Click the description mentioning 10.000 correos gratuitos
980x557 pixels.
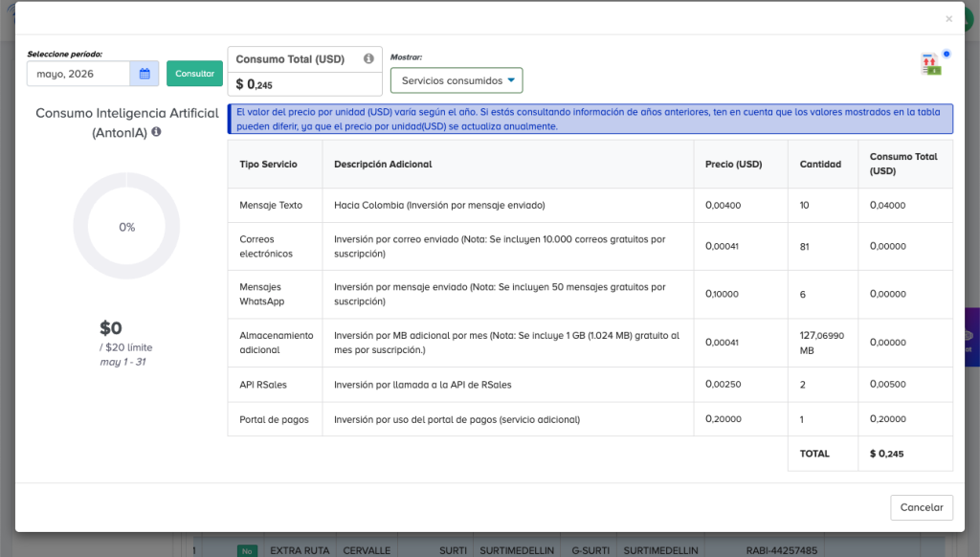click(500, 246)
